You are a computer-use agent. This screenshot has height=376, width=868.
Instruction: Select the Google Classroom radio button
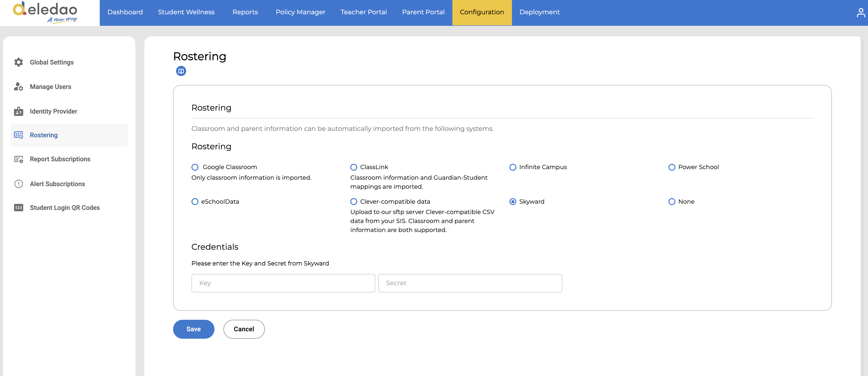pyautogui.click(x=195, y=167)
